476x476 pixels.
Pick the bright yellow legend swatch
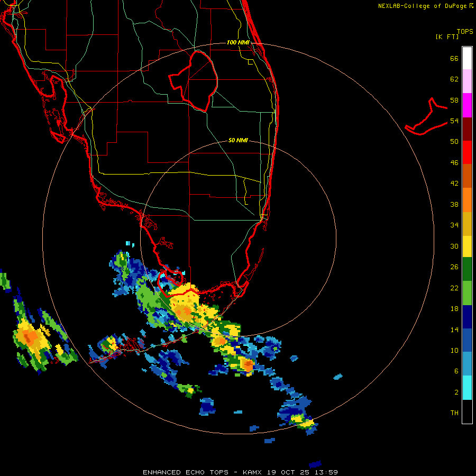pos(467,246)
